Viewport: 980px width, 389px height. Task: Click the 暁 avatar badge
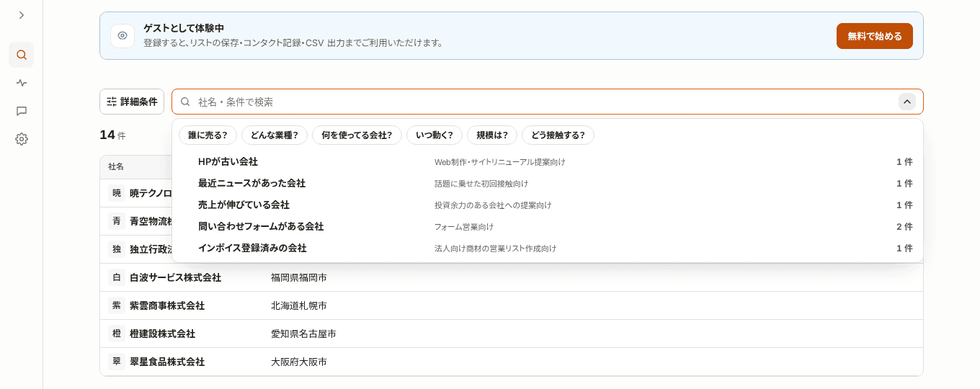coord(117,193)
